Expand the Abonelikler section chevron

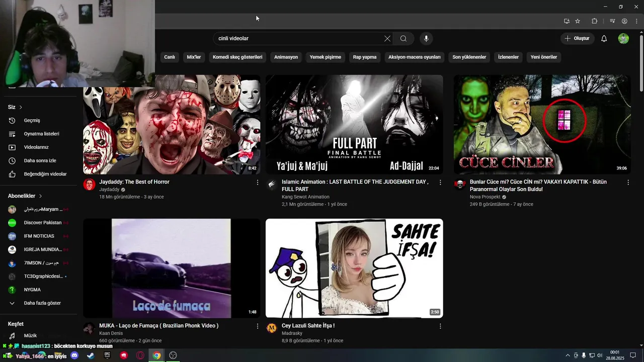tap(41, 196)
